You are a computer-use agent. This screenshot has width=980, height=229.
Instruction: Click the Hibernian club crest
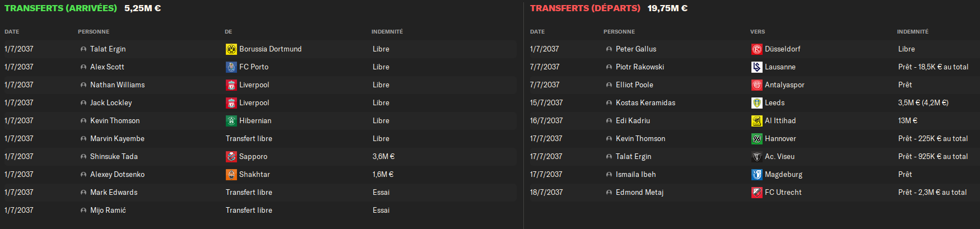coord(231,121)
